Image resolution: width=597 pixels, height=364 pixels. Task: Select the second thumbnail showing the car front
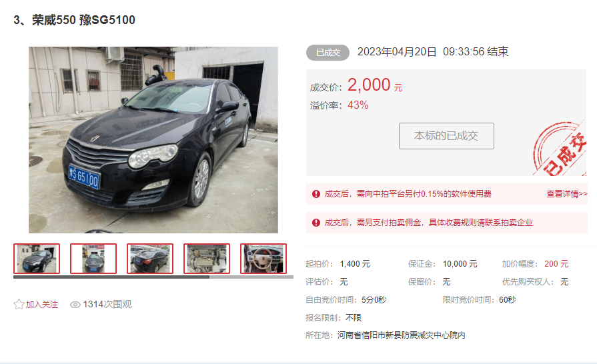click(x=93, y=259)
